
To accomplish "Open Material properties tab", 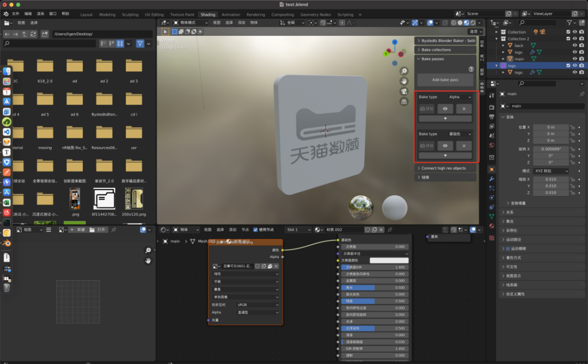I will coord(492,226).
